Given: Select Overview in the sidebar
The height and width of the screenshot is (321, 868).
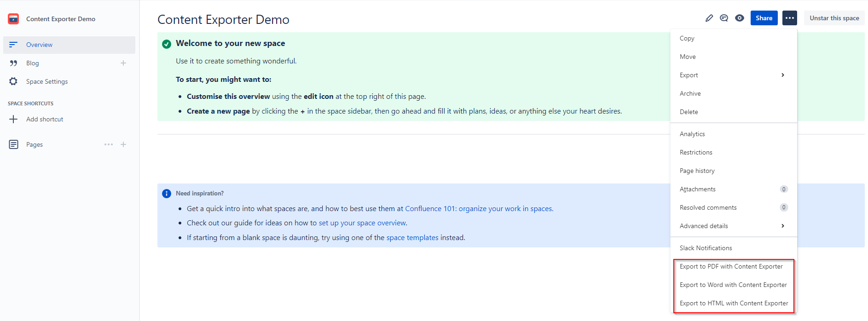Looking at the screenshot, I should click(x=69, y=45).
